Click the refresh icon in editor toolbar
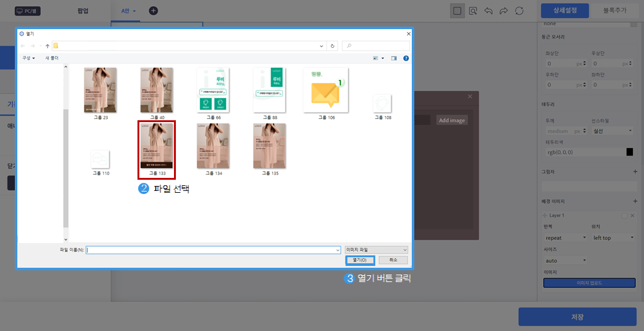The width and height of the screenshot is (644, 331). click(x=519, y=11)
